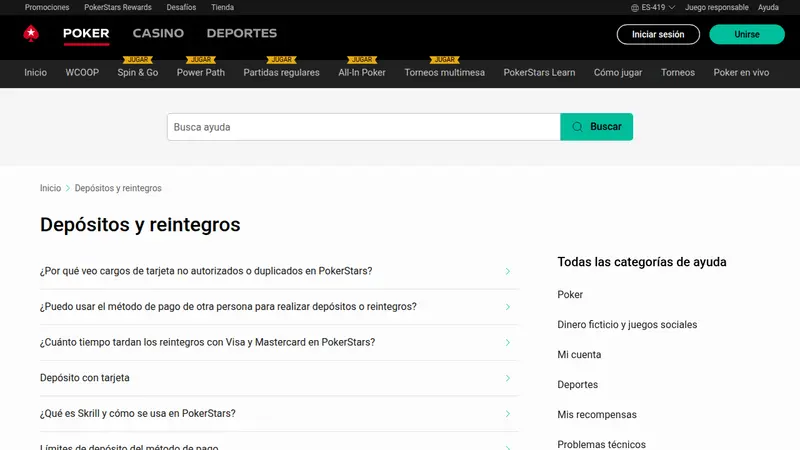Viewport: 800px width, 450px height.
Task: Click the magnifier icon in Buscar button
Action: [577, 127]
